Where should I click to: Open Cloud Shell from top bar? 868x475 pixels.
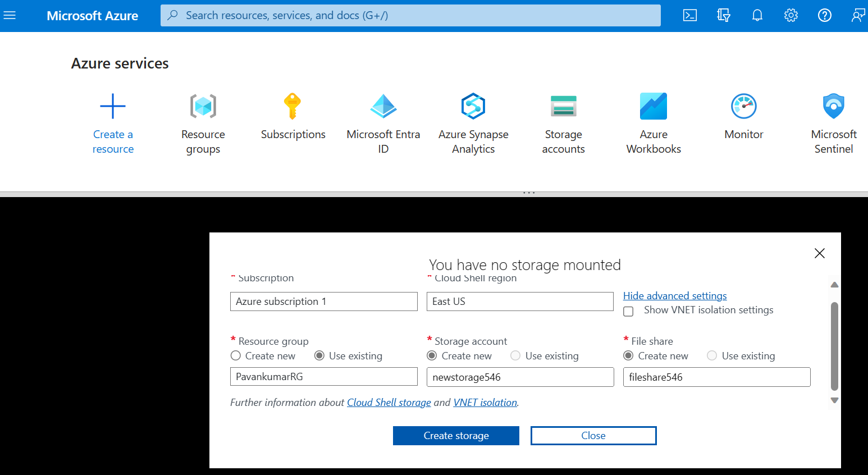click(x=690, y=15)
